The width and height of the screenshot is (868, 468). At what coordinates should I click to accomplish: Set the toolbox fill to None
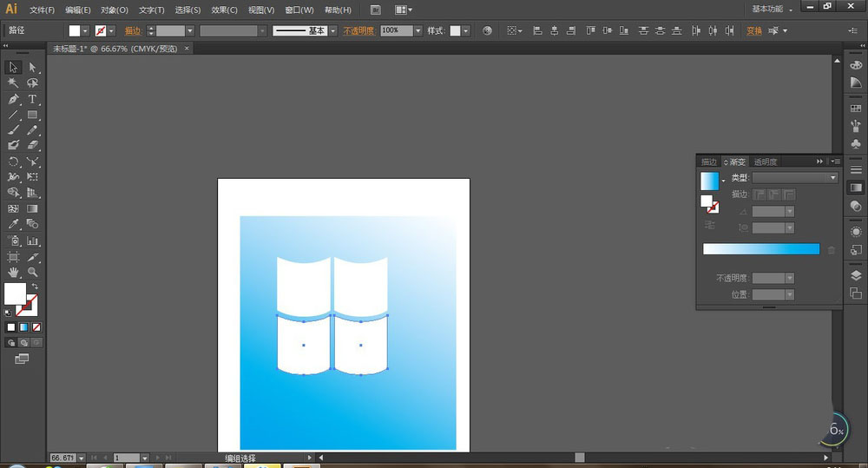[36, 327]
